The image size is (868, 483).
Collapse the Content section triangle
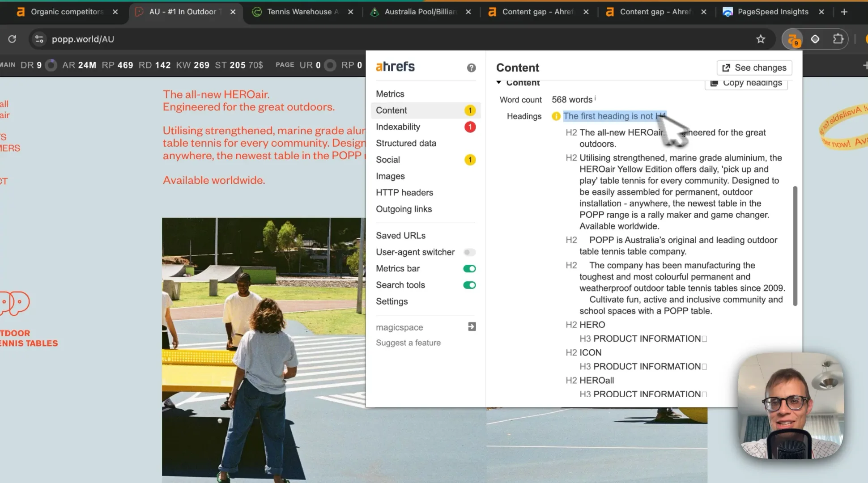point(498,82)
